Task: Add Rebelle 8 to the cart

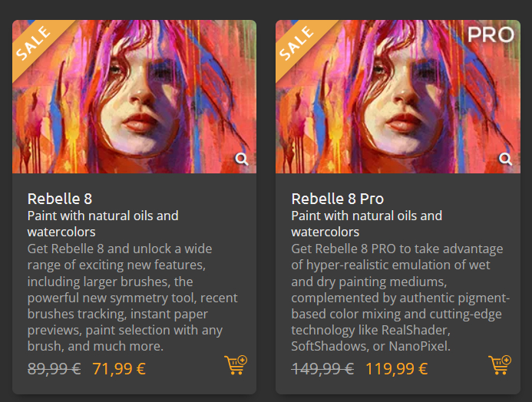Action: tap(236, 364)
